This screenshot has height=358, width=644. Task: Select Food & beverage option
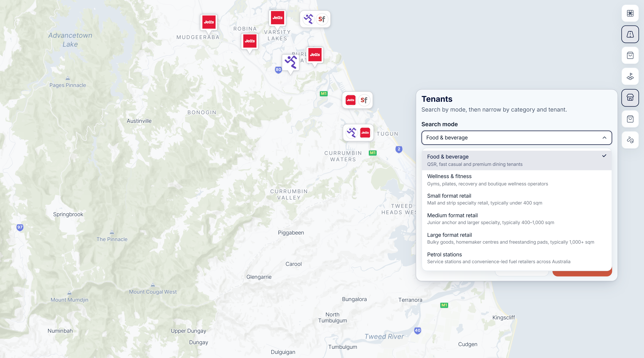coord(516,160)
